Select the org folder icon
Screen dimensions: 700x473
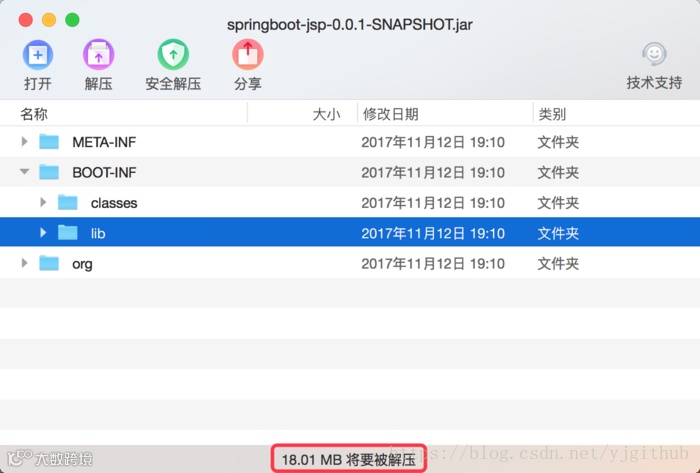pyautogui.click(x=49, y=263)
